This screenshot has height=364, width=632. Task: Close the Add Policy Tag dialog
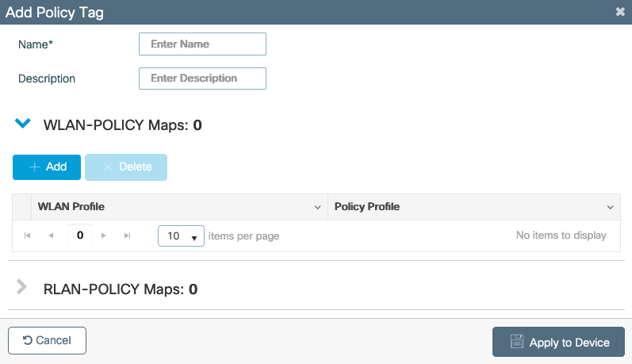619,12
